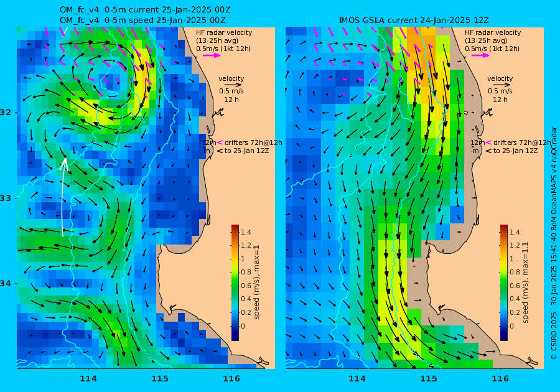
Task: Click magenta HF radar arrow in right legend
Action: [x=480, y=55]
